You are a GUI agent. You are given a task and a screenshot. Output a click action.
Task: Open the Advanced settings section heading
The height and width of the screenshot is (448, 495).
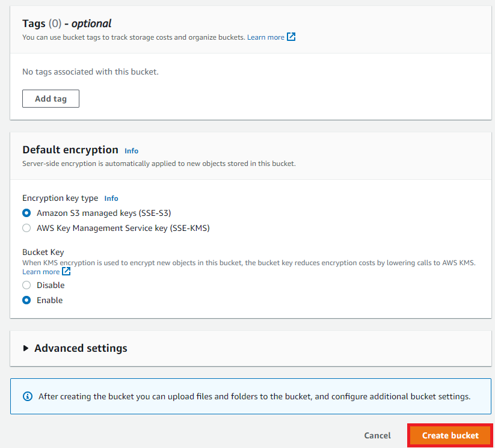pyautogui.click(x=81, y=348)
